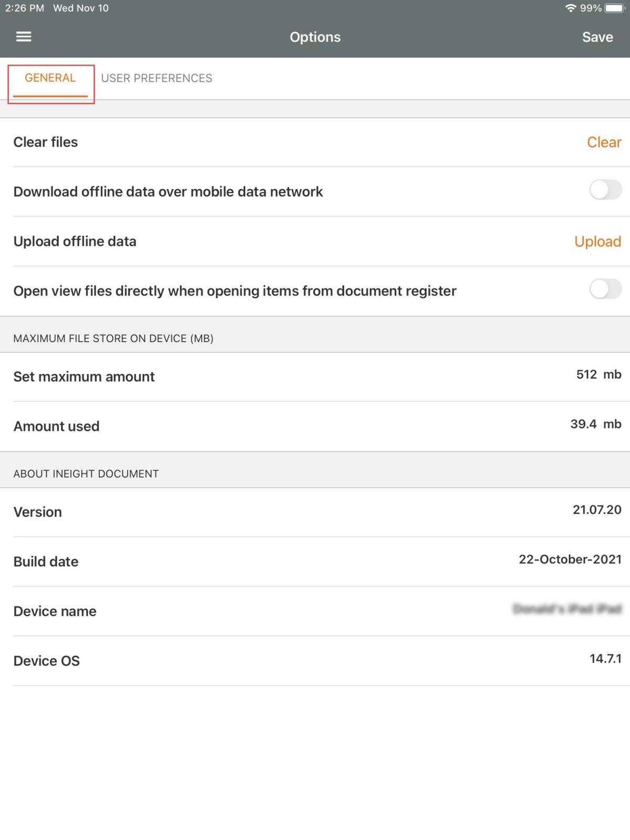Viewport: 630px width, 840px height.
Task: Tap the Clear files label
Action: point(46,142)
